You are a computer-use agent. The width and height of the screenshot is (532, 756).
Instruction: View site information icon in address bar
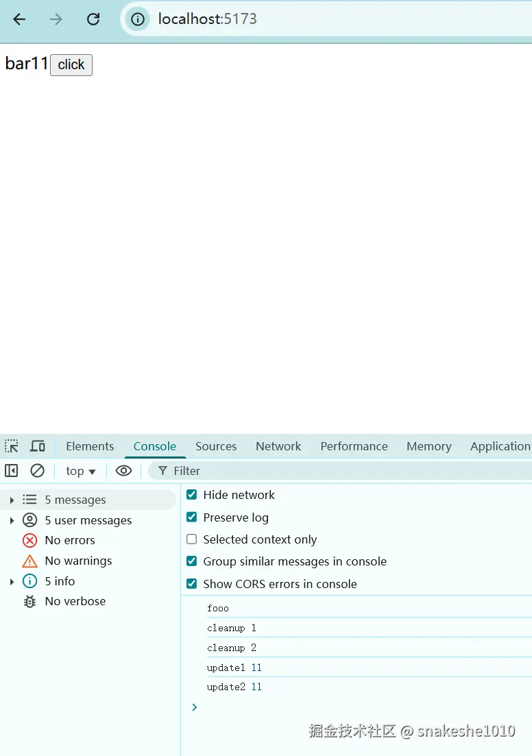pos(138,19)
